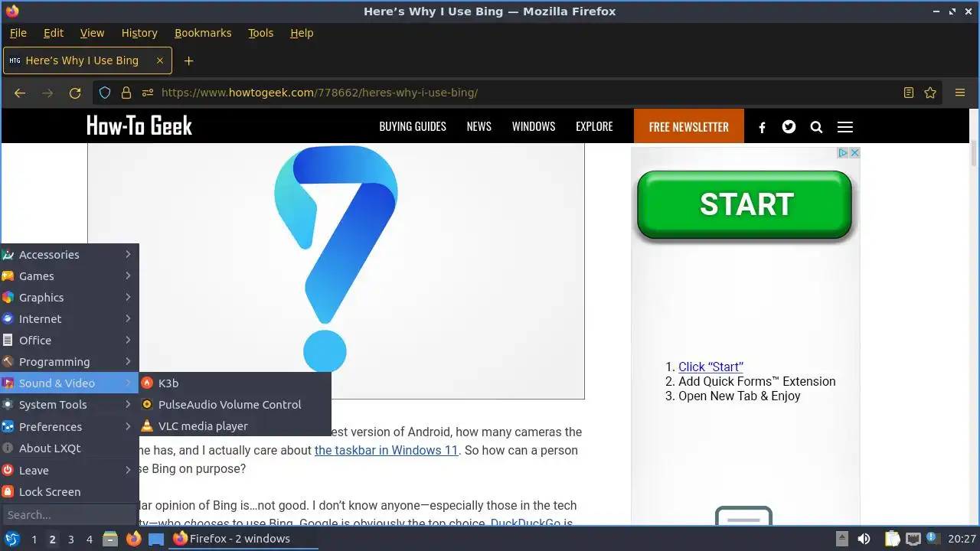Open How-To Geek site search magnifier

(816, 127)
